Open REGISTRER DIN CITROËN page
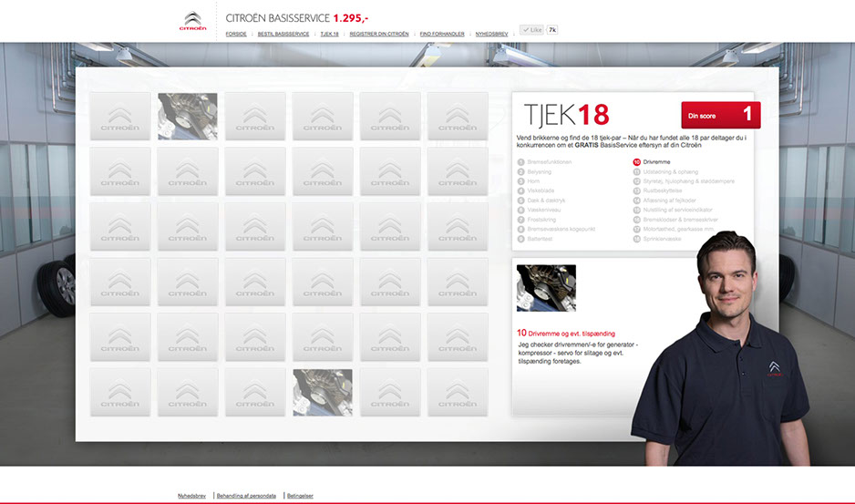The height and width of the screenshot is (504, 855). (x=379, y=34)
